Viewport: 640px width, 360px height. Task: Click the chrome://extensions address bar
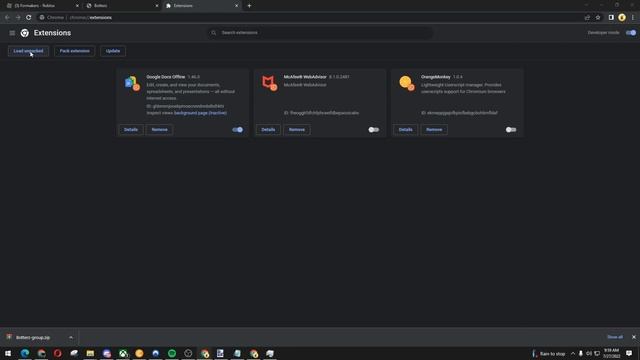coord(310,18)
